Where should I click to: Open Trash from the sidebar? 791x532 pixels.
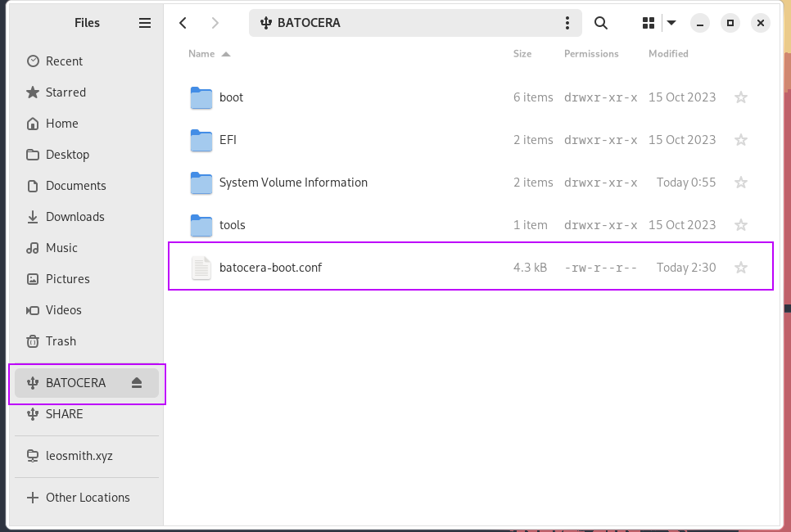[x=61, y=341]
